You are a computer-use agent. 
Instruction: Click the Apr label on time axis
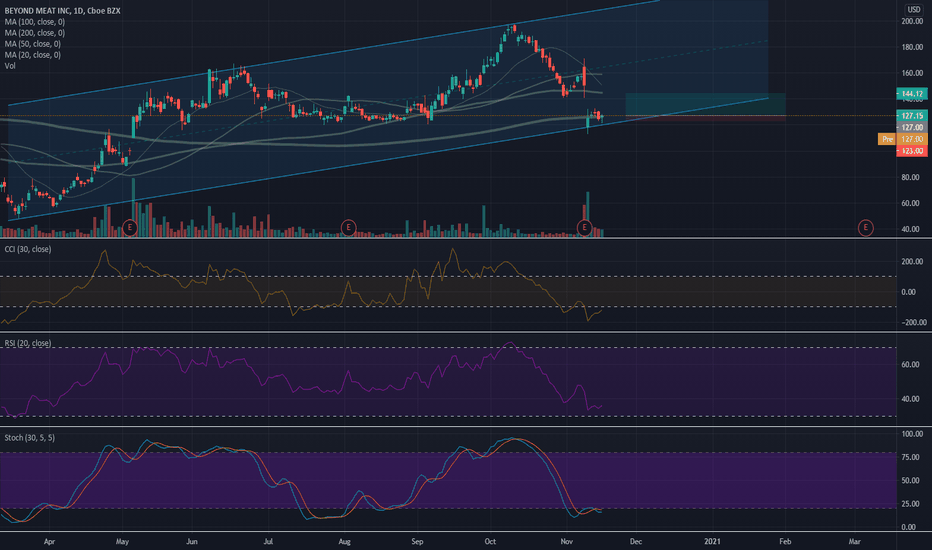click(49, 542)
